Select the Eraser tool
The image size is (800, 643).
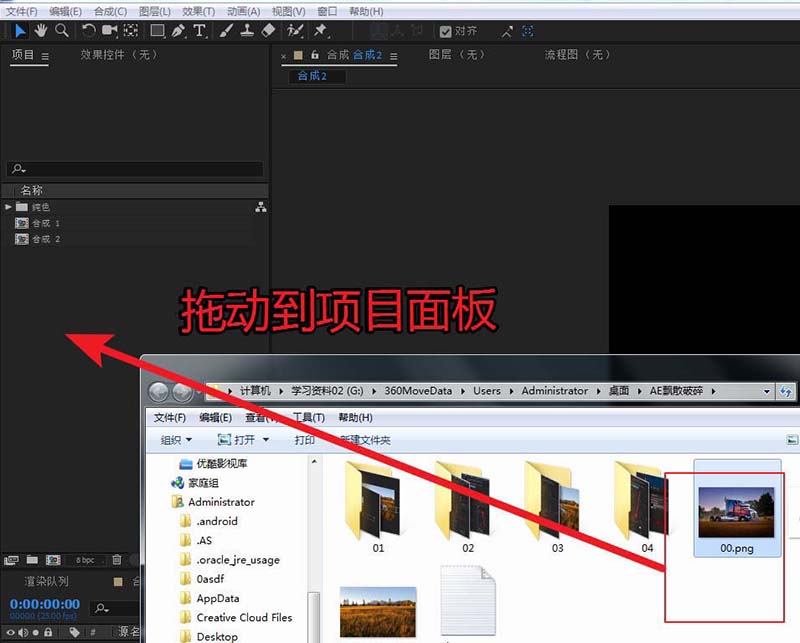pos(268,31)
